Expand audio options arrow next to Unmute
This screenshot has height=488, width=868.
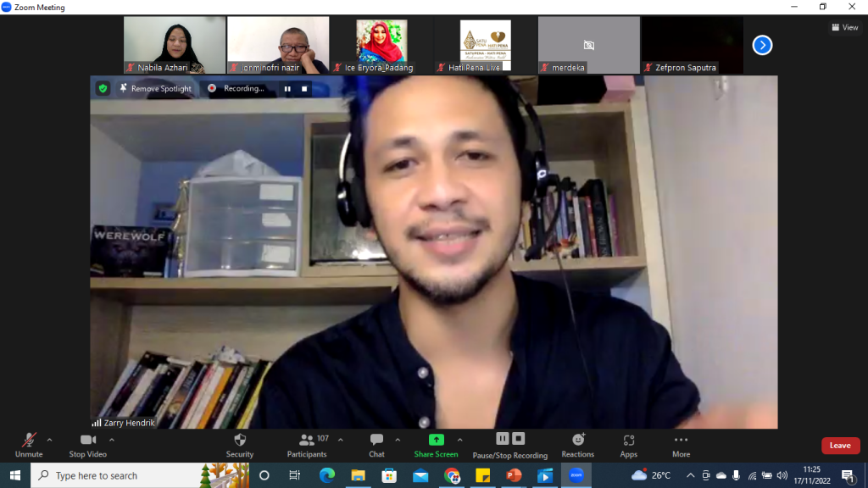49,440
